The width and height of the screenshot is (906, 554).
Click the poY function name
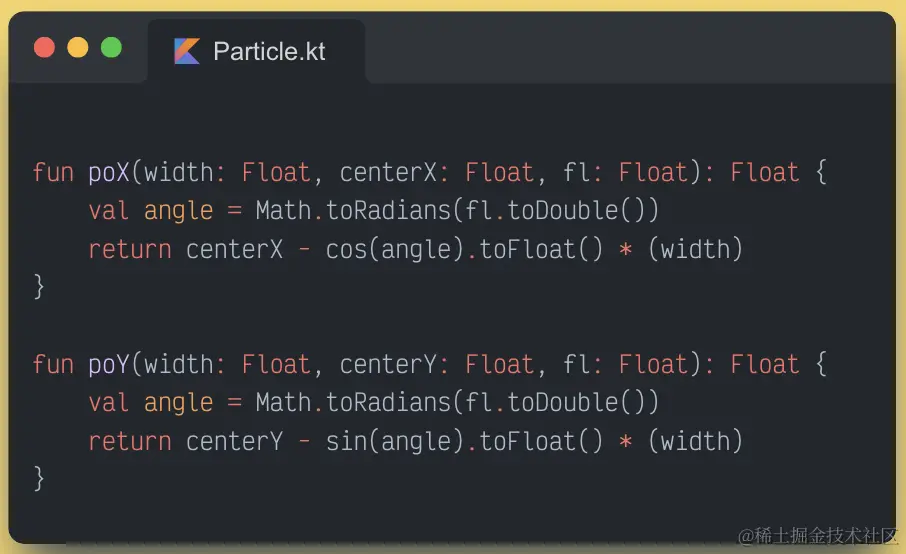[x=109, y=365]
